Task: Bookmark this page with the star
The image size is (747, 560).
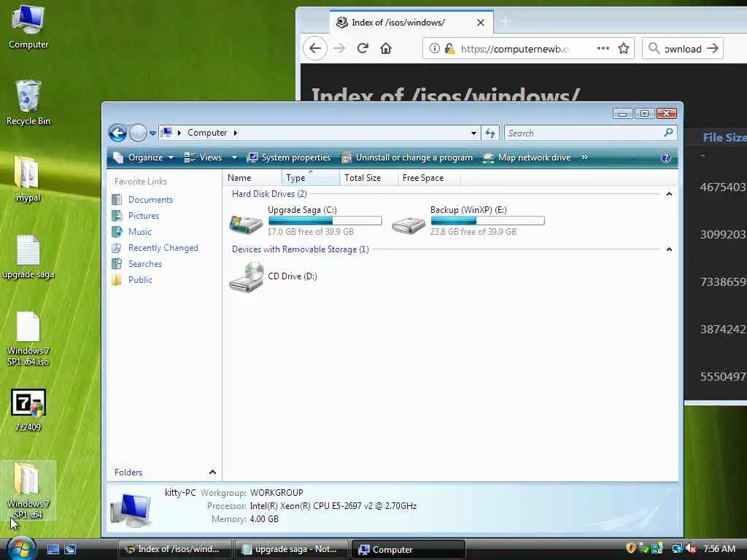Action: click(x=624, y=48)
